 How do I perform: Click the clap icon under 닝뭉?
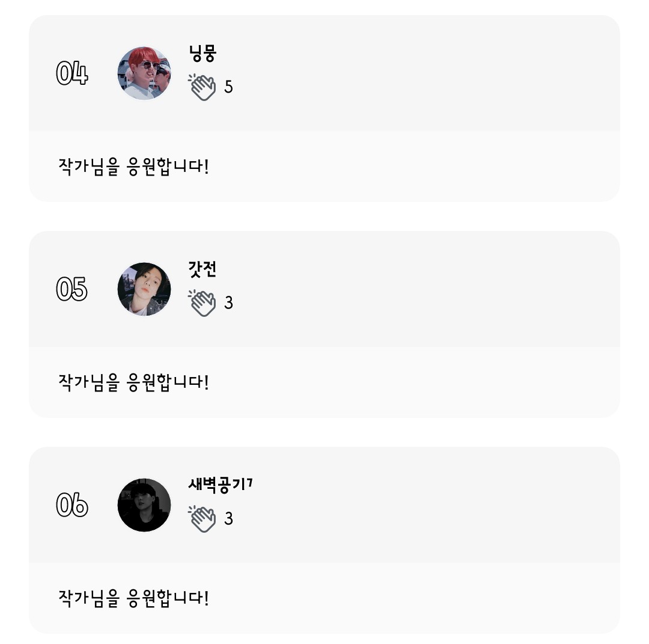tap(203, 87)
